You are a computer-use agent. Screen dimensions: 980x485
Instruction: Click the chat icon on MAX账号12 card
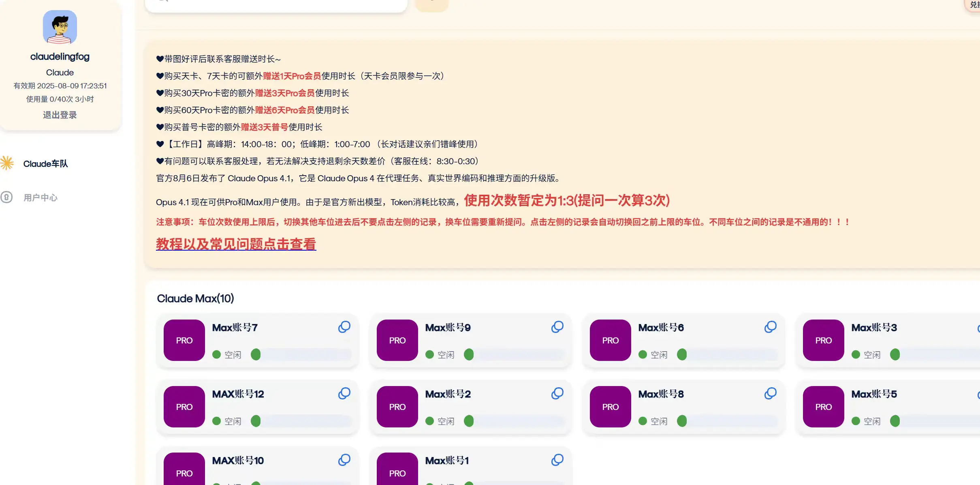coord(344,393)
